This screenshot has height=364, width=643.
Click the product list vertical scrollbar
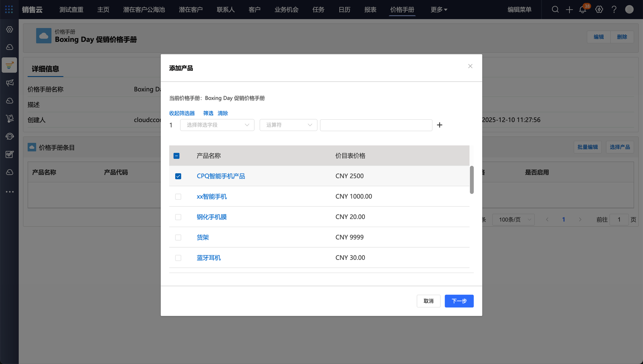(x=472, y=180)
